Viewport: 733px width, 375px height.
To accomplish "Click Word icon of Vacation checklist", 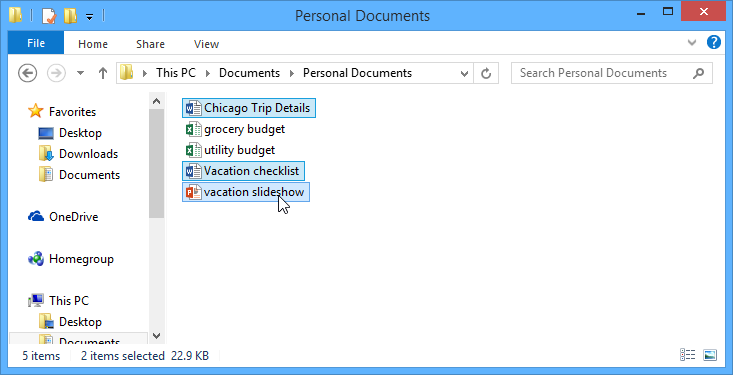I will click(x=194, y=171).
